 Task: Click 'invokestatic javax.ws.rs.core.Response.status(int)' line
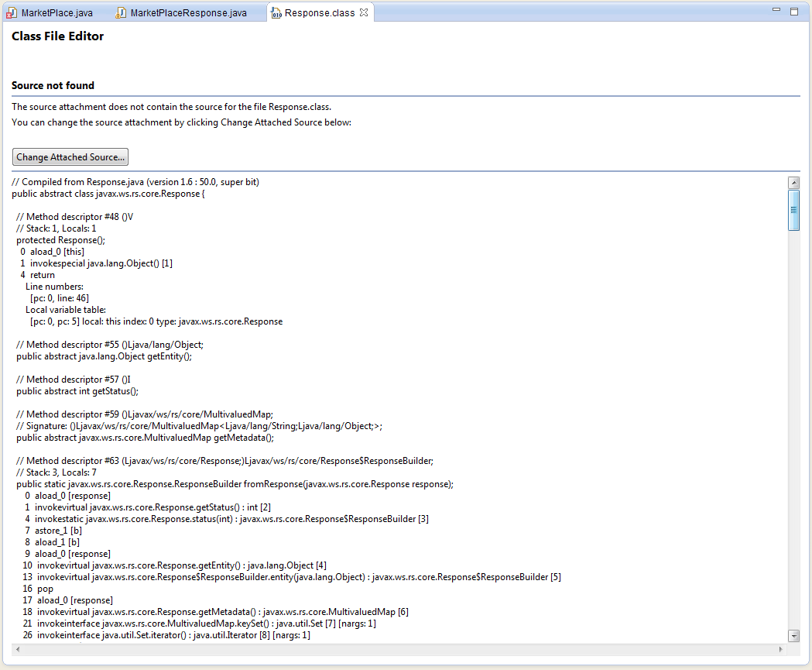tap(226, 519)
